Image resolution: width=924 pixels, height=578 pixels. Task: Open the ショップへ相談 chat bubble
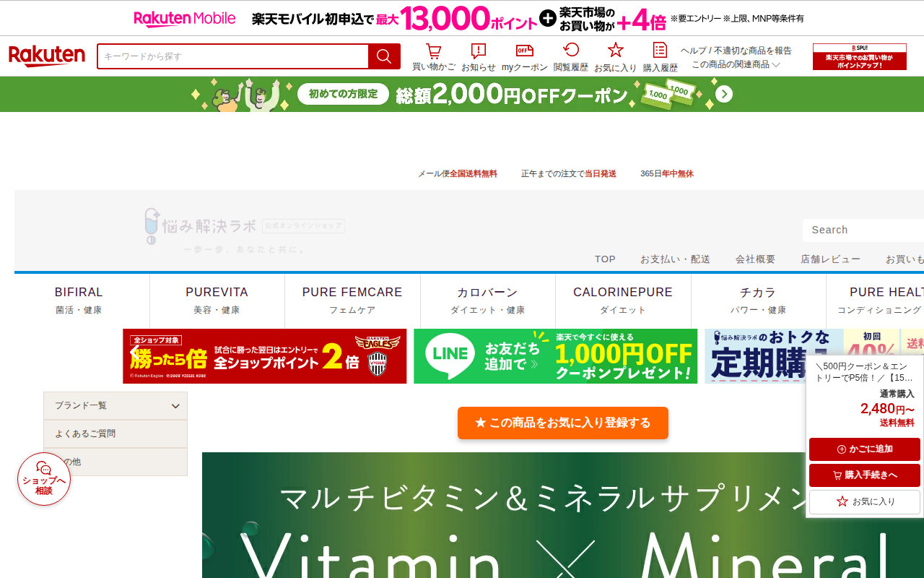coord(44,479)
